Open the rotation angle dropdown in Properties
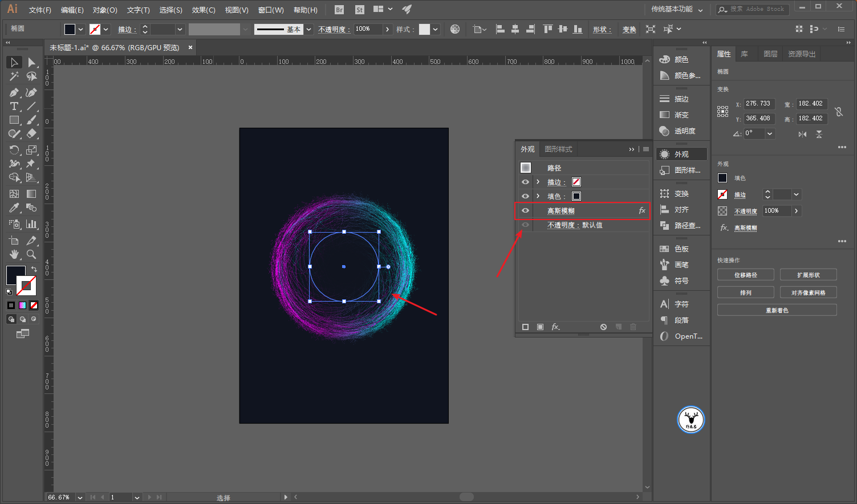Screen dimensions: 857x504 (770, 133)
